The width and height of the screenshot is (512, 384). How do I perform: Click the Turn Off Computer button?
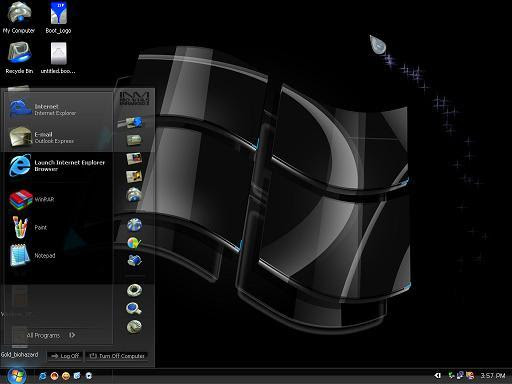click(x=117, y=356)
